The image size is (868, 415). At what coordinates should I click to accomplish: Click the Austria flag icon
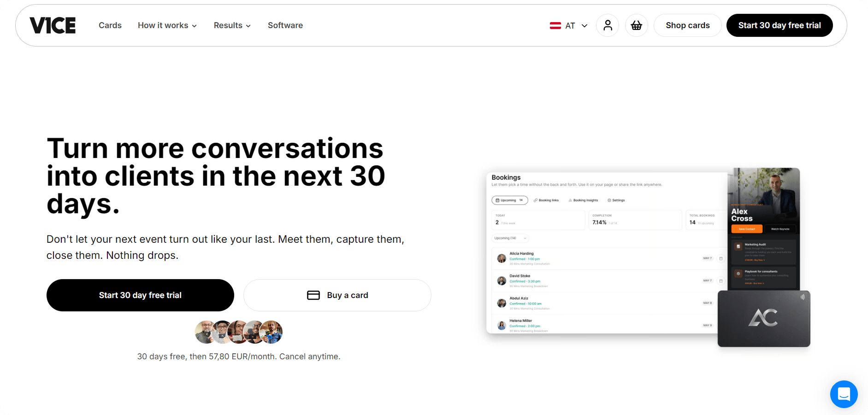point(555,26)
